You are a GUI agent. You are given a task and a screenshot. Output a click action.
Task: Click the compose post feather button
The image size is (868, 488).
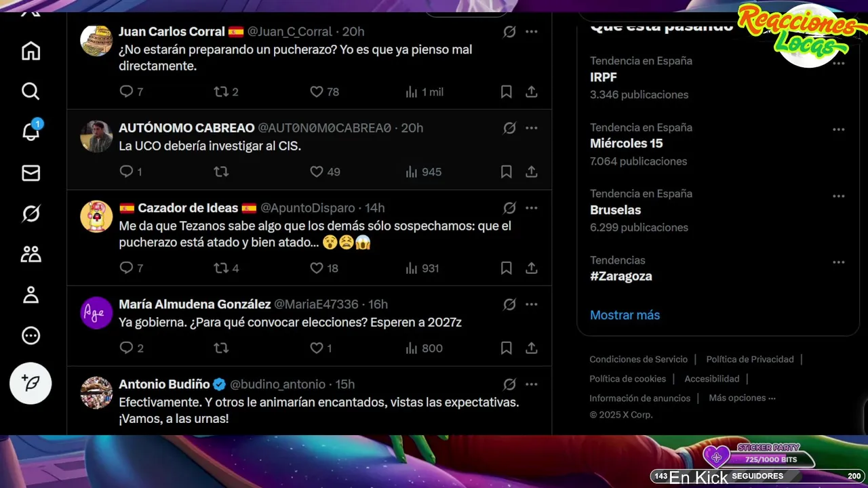(31, 384)
